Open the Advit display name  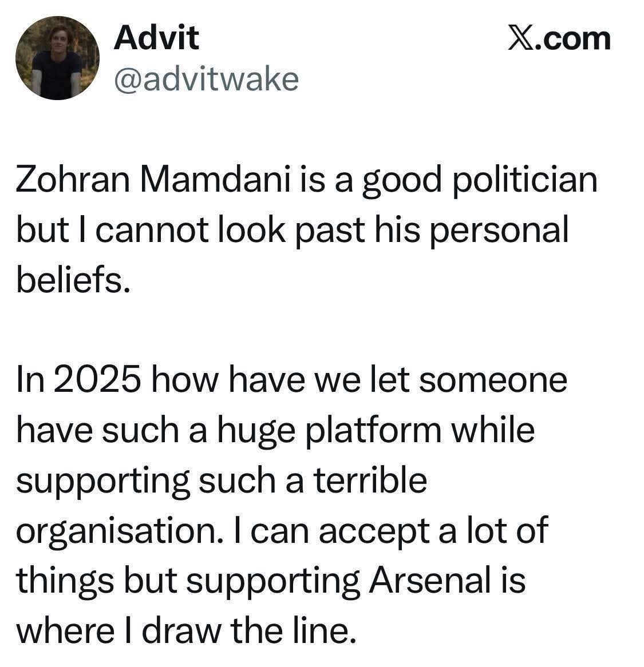[x=156, y=38]
